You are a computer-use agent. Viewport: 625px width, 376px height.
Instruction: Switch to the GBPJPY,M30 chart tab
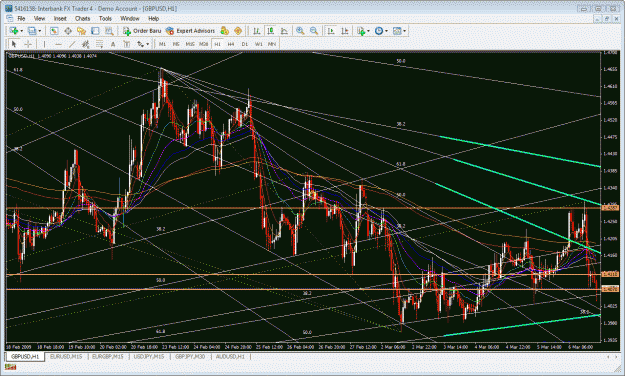click(x=190, y=356)
